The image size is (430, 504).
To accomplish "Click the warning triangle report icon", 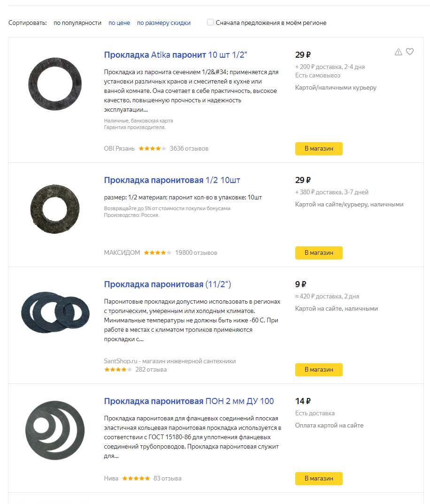I will 399,52.
